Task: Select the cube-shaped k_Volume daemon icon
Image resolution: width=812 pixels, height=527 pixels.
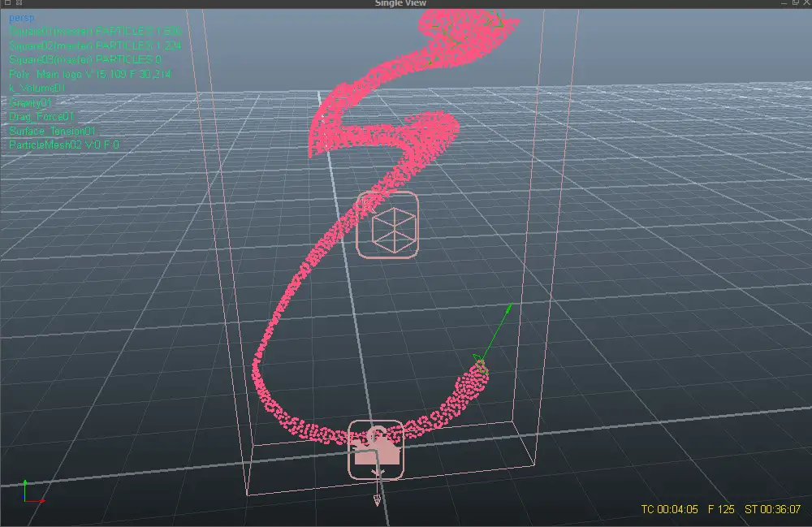Action: click(x=387, y=225)
